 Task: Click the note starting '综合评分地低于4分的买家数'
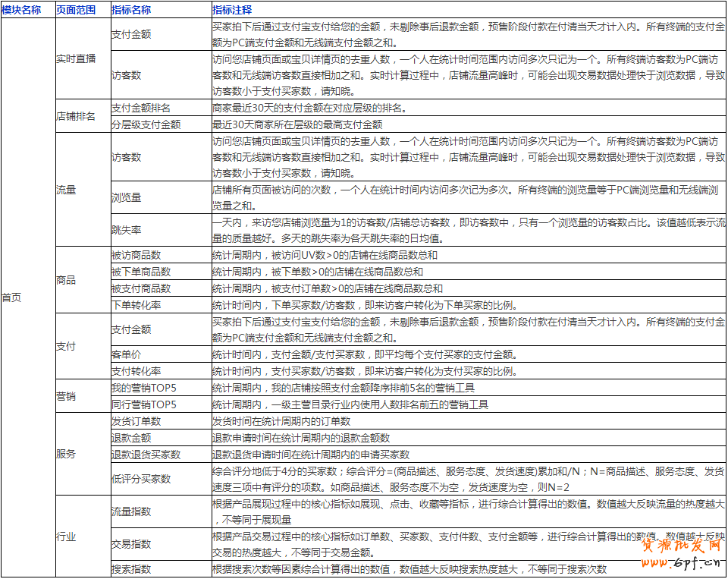pos(469,479)
